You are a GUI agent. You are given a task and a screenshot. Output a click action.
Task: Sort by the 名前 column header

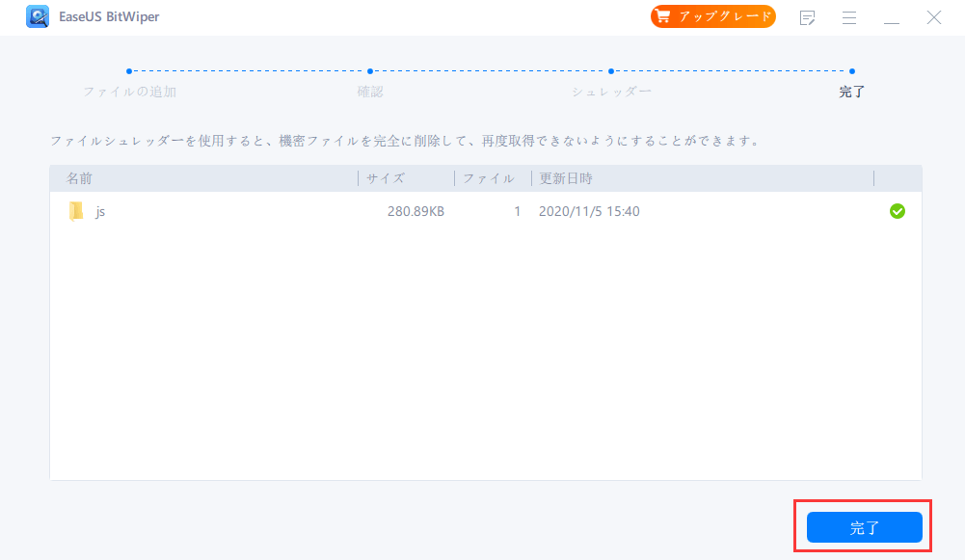pos(79,178)
